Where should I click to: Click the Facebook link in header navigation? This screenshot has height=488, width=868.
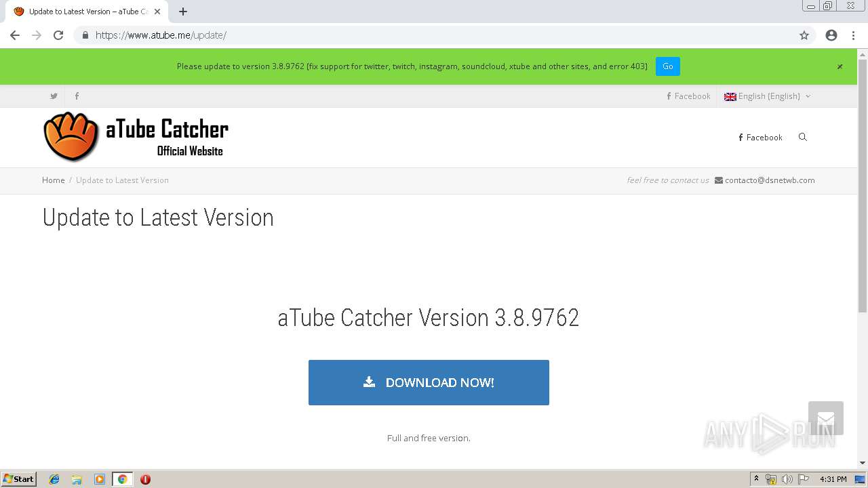click(760, 138)
